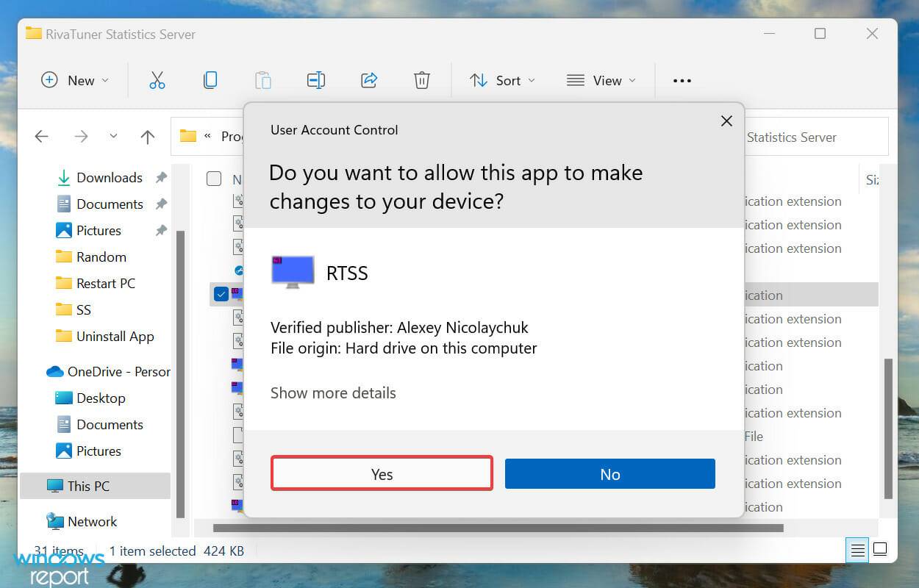
Task: Delete the selected file with trash icon
Action: point(422,80)
